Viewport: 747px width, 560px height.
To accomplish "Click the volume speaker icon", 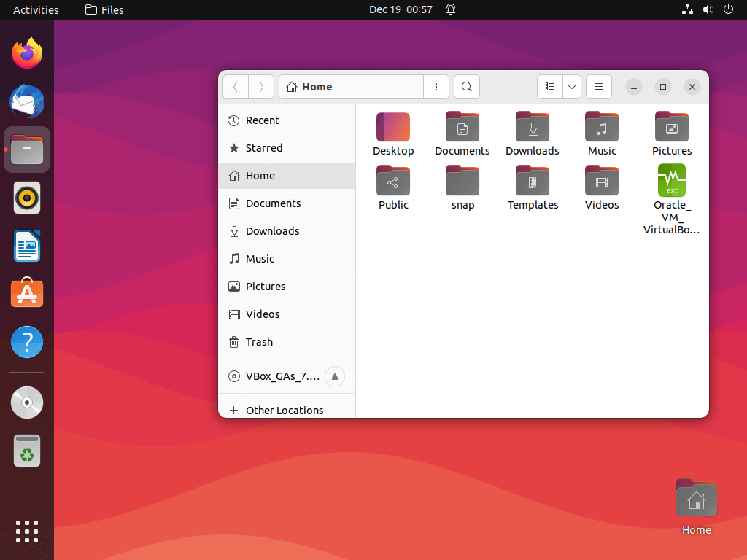I will click(x=708, y=9).
